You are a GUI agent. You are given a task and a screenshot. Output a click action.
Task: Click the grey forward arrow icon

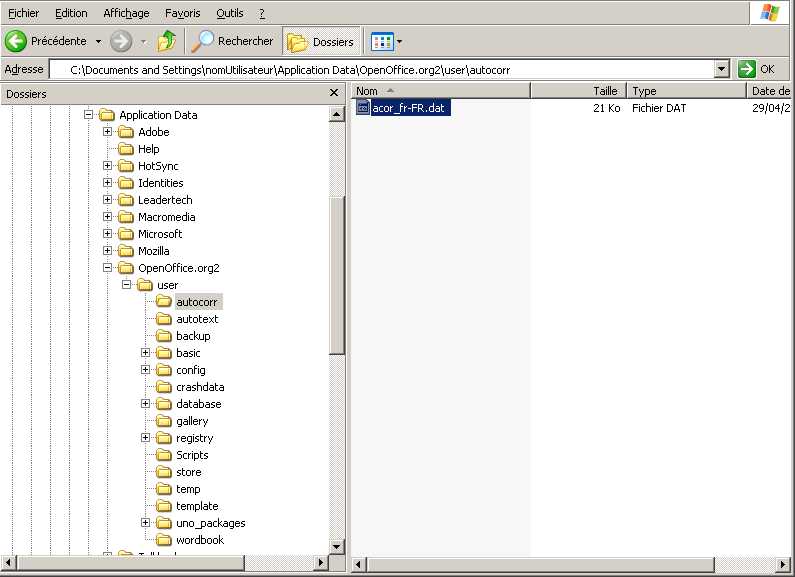(x=121, y=42)
